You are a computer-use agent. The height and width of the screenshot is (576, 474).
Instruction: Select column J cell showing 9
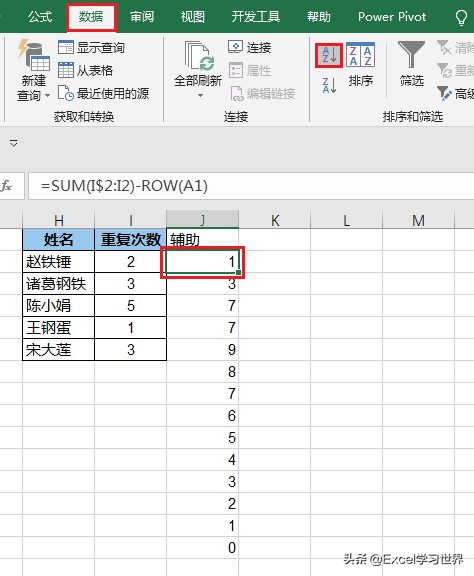202,350
